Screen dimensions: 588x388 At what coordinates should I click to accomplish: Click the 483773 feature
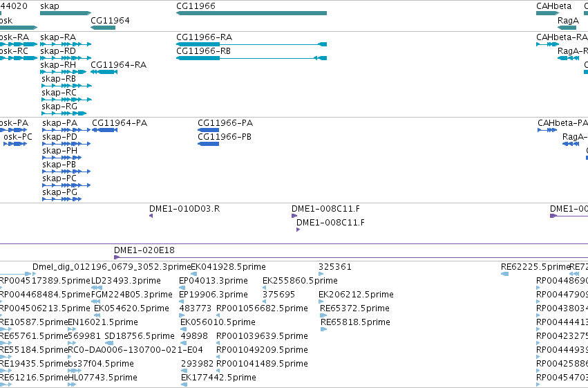tap(182, 315)
